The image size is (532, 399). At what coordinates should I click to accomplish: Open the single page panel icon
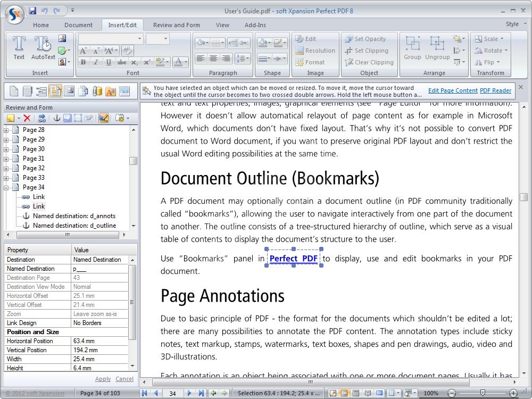tap(14, 92)
